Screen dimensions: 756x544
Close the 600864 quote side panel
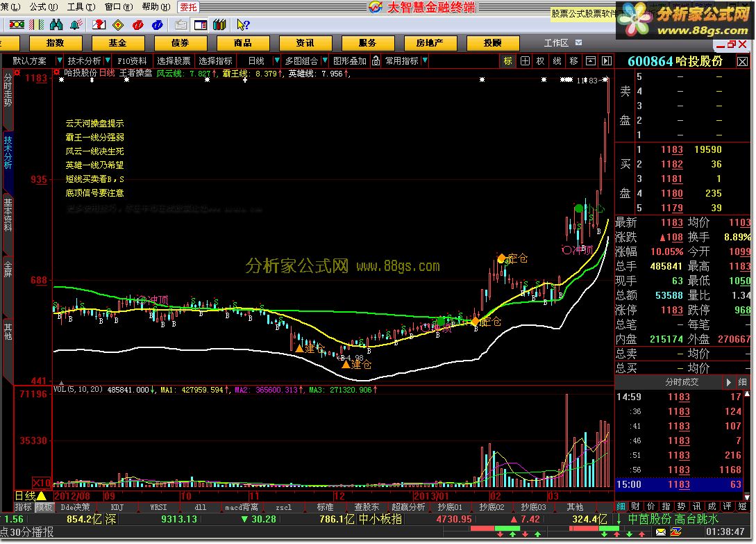coord(743,61)
